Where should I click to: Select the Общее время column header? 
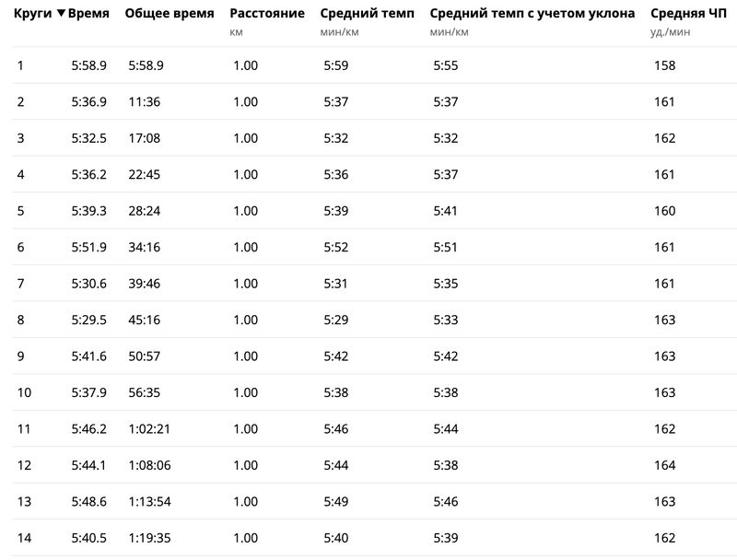click(x=170, y=14)
